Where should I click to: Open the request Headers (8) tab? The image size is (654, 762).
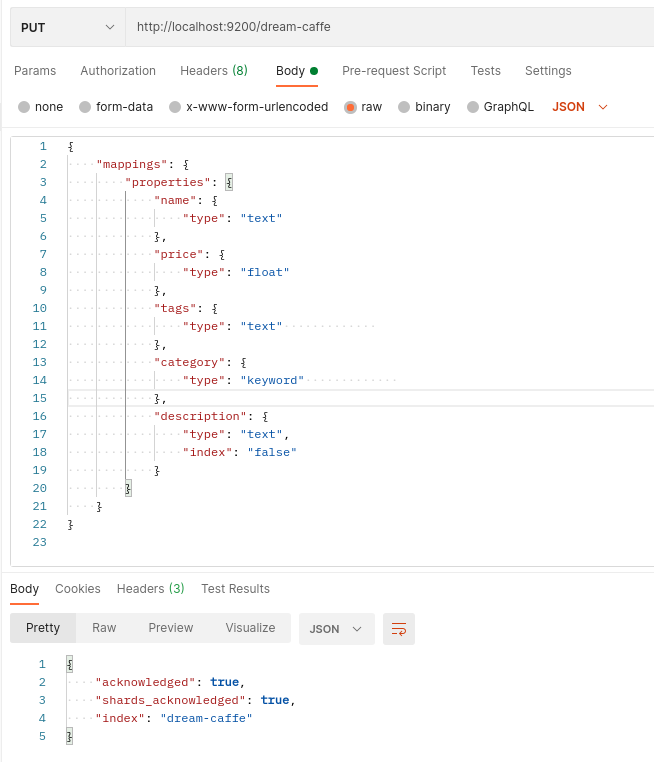click(x=214, y=71)
